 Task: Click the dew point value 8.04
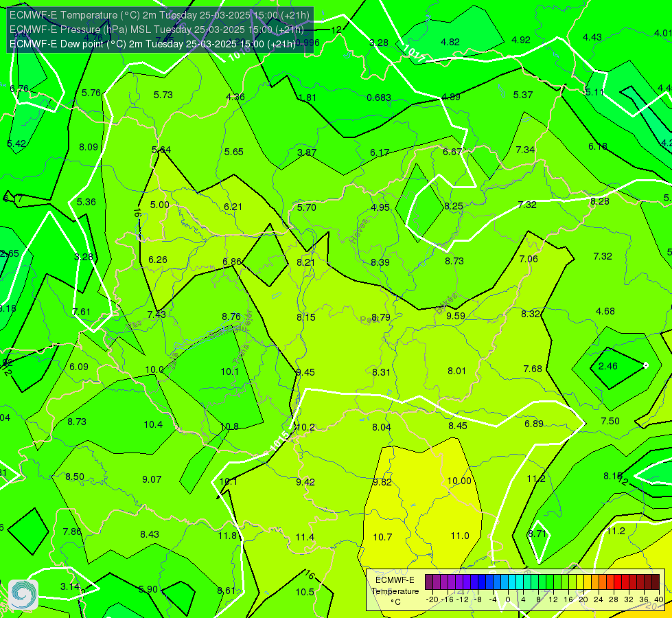382,427
